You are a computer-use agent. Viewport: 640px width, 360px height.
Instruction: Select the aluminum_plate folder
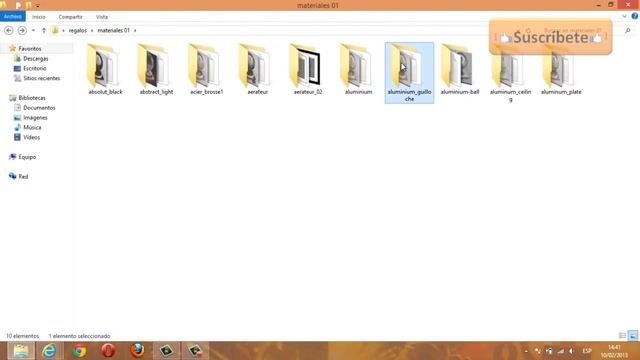point(561,69)
